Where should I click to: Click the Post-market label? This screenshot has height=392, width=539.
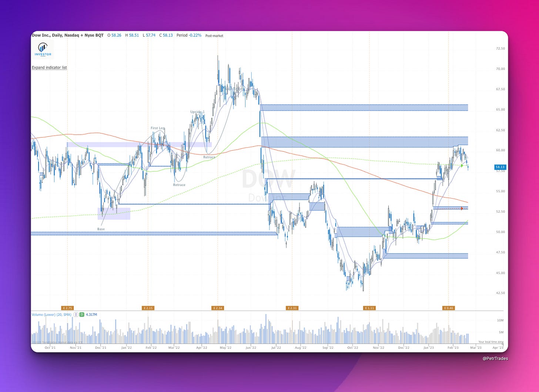(x=214, y=36)
